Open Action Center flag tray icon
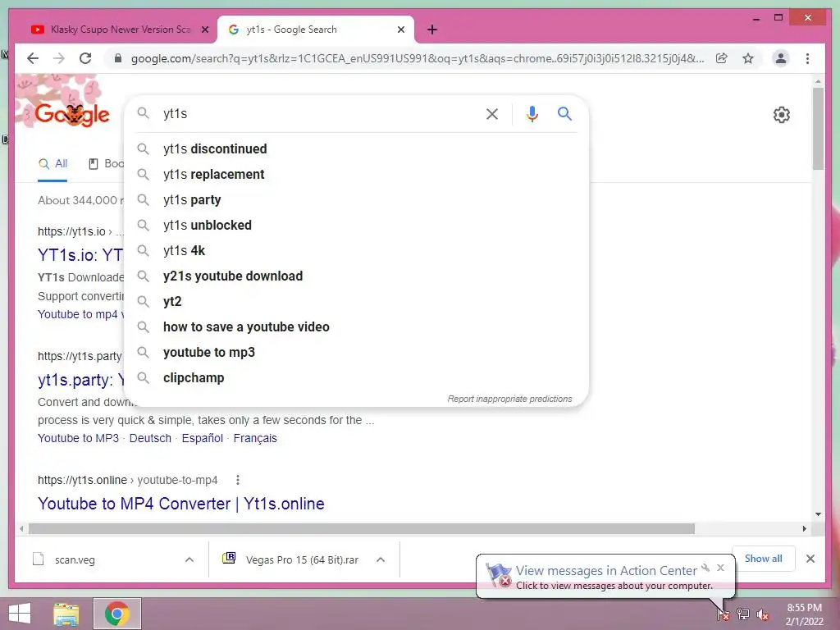 pyautogui.click(x=724, y=614)
